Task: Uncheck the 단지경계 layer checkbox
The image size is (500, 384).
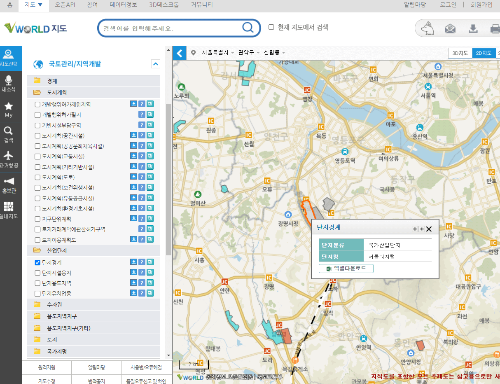Action: pyautogui.click(x=37, y=262)
